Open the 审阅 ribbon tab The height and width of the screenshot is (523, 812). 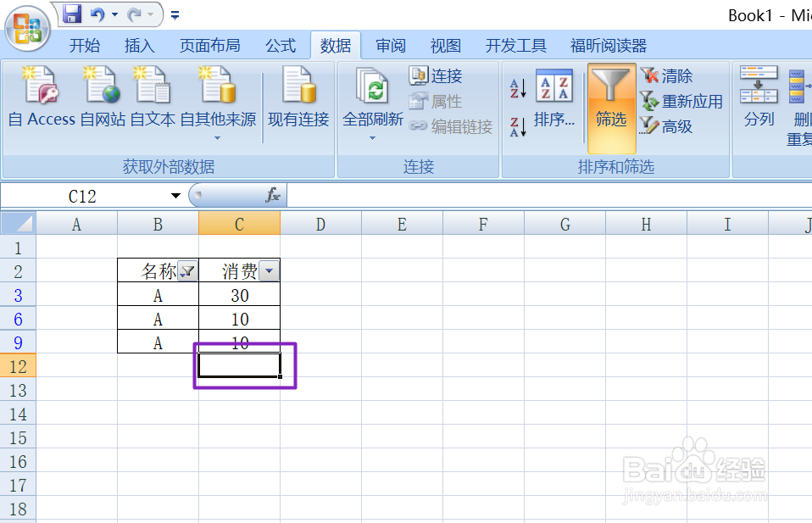coord(390,46)
